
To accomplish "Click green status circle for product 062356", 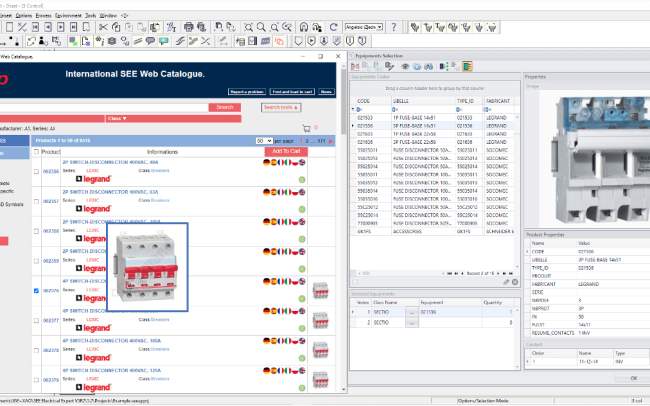I will (301, 180).
